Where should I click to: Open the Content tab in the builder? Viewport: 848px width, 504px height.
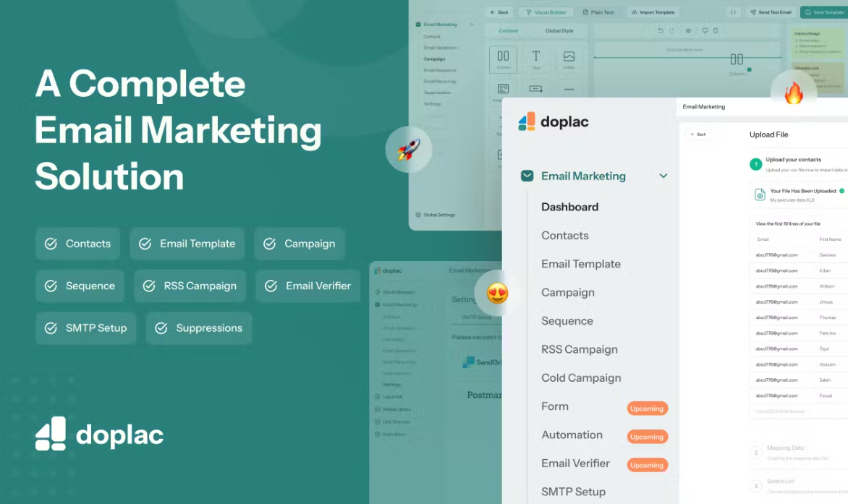click(x=508, y=31)
